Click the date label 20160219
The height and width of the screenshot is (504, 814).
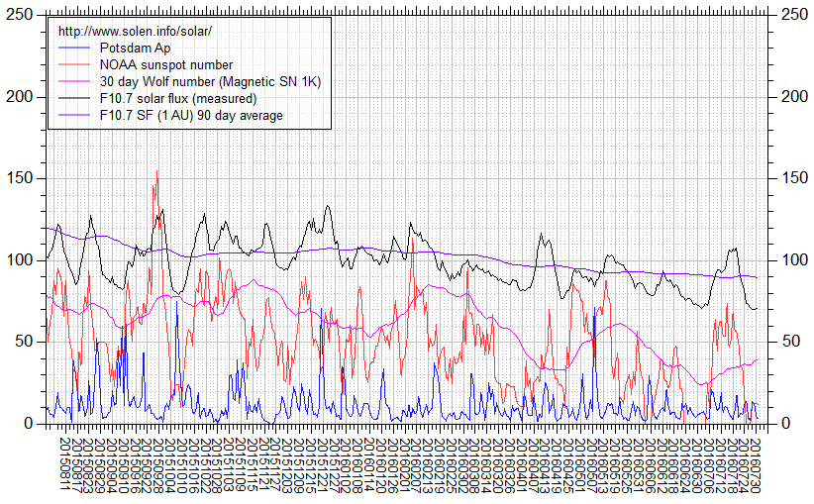[x=440, y=465]
